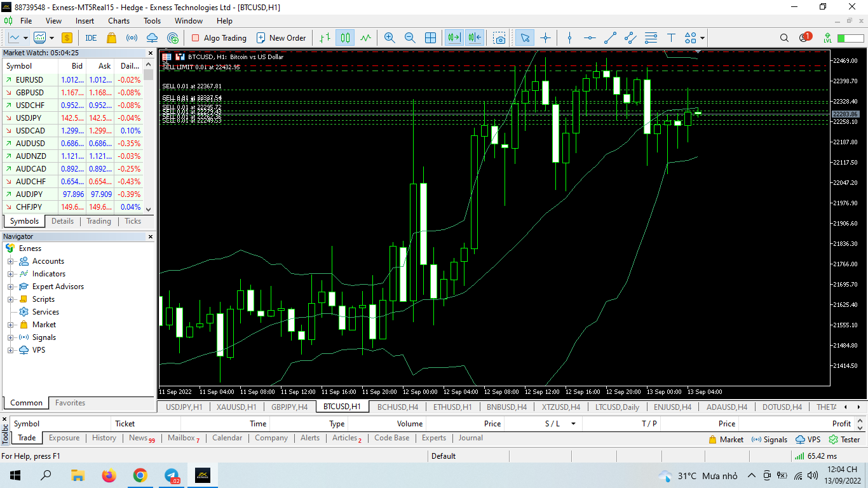Viewport: 868px width, 488px height.
Task: Switch to the Details tab in Market Watch
Action: click(62, 221)
